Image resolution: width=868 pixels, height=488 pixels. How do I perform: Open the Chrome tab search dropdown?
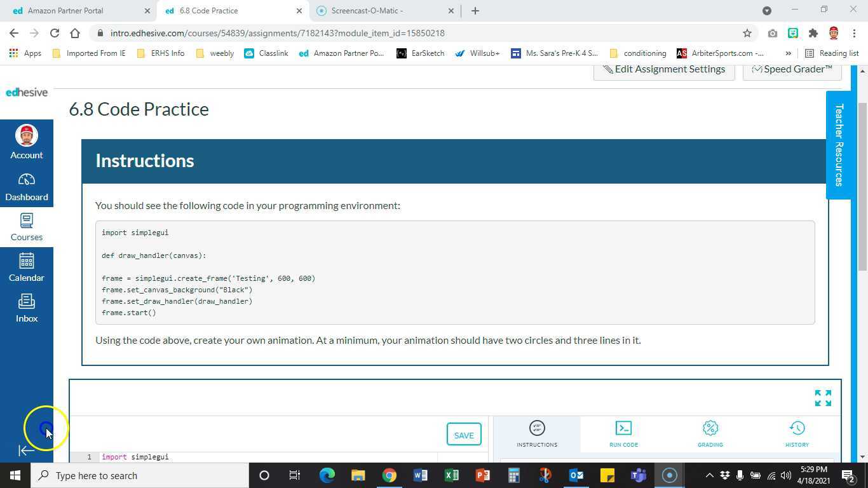click(767, 11)
